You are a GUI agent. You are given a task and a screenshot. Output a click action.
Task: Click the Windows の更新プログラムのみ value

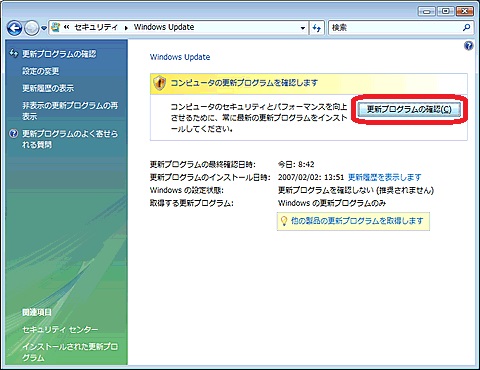click(x=332, y=203)
